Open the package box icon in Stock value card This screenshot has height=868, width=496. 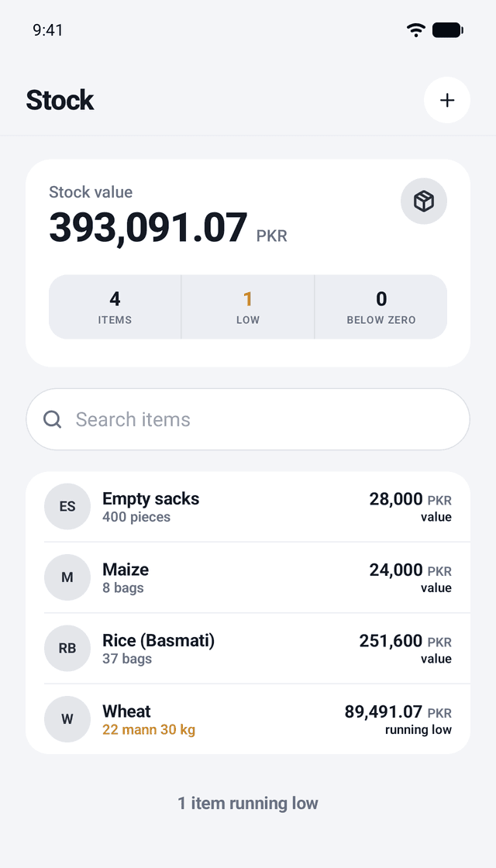pos(424,201)
